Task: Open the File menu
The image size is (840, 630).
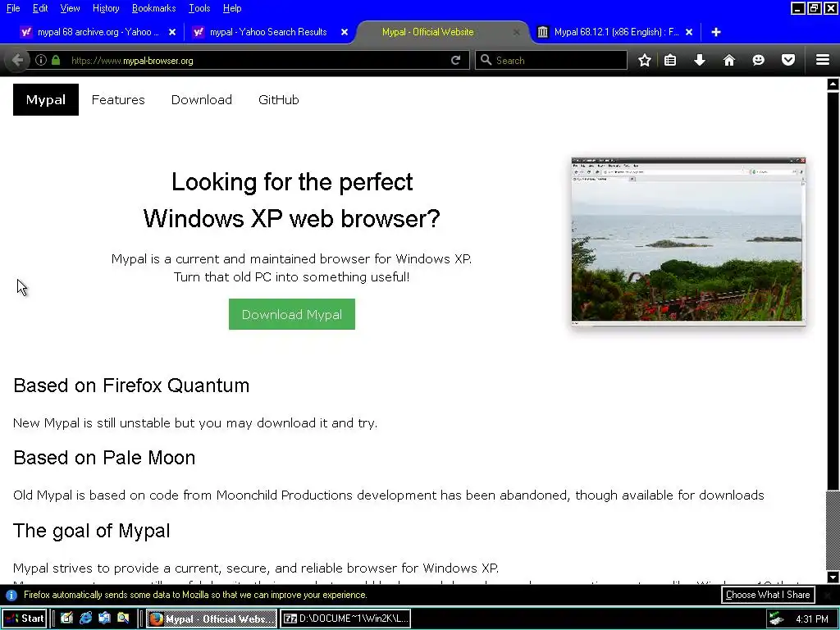Action: pyautogui.click(x=13, y=8)
